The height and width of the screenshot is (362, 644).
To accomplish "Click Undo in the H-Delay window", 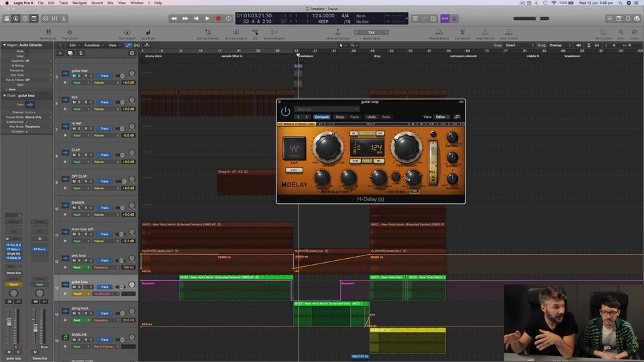I will click(x=371, y=117).
